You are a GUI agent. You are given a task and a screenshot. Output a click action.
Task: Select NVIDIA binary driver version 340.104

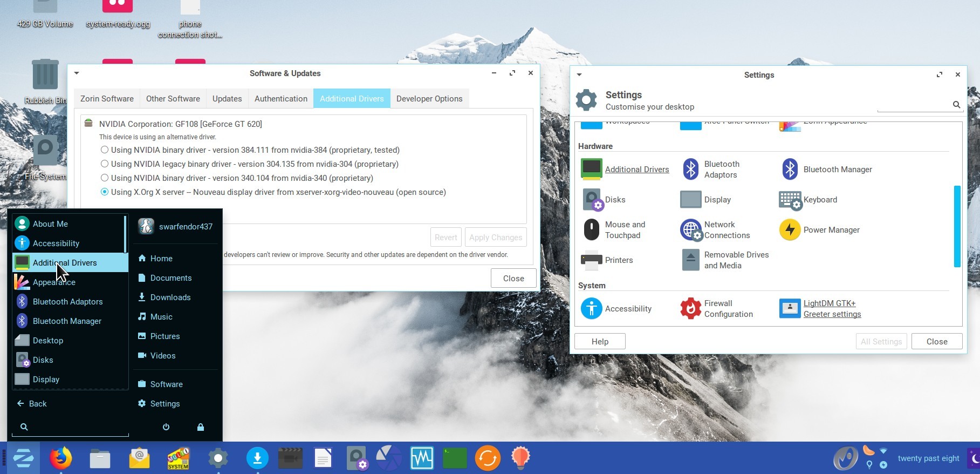[105, 178]
